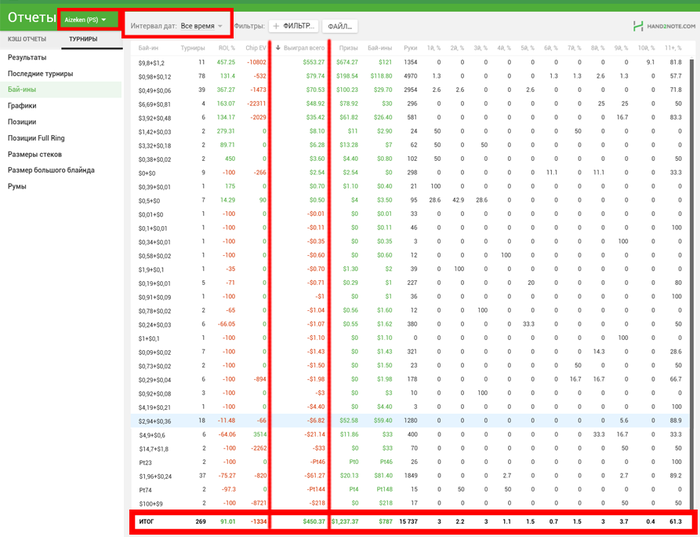Viewport: 700px width, 537px height.
Task: Select the $14,7+$1,8 buy-in row
Action: [410, 449]
